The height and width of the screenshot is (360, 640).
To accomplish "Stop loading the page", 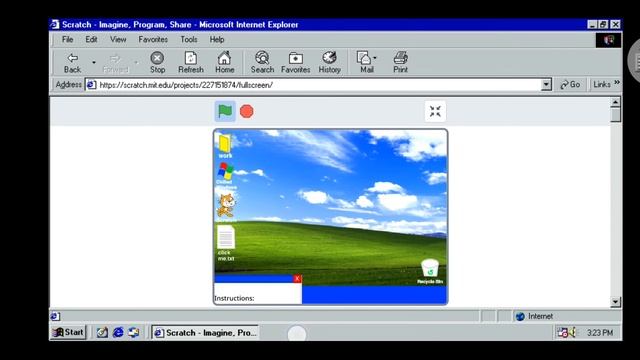I will (157, 62).
